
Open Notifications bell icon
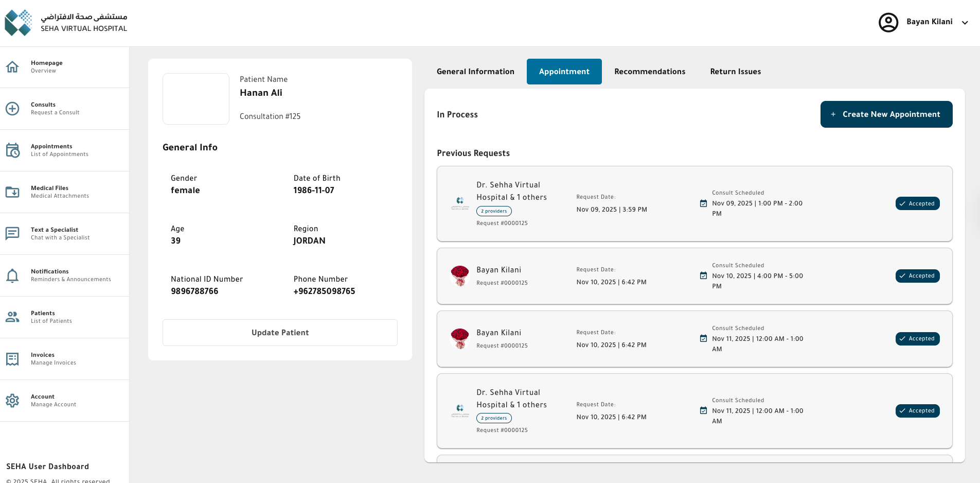coord(12,275)
